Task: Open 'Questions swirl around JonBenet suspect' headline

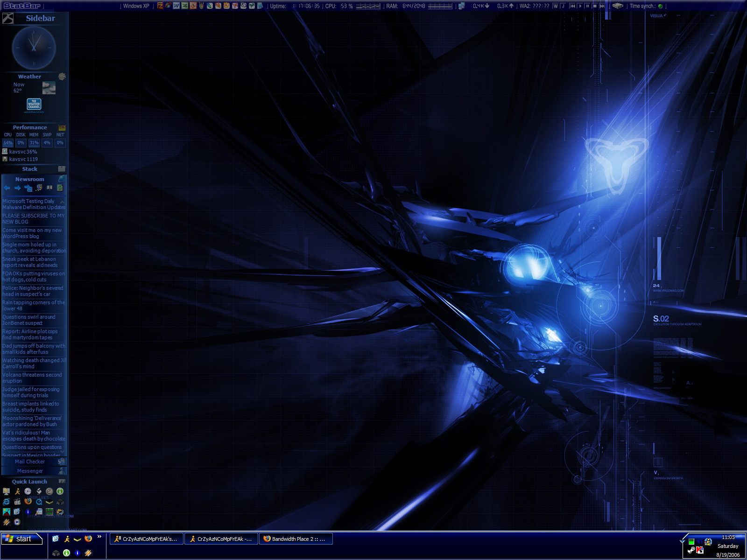Action: pyautogui.click(x=29, y=320)
